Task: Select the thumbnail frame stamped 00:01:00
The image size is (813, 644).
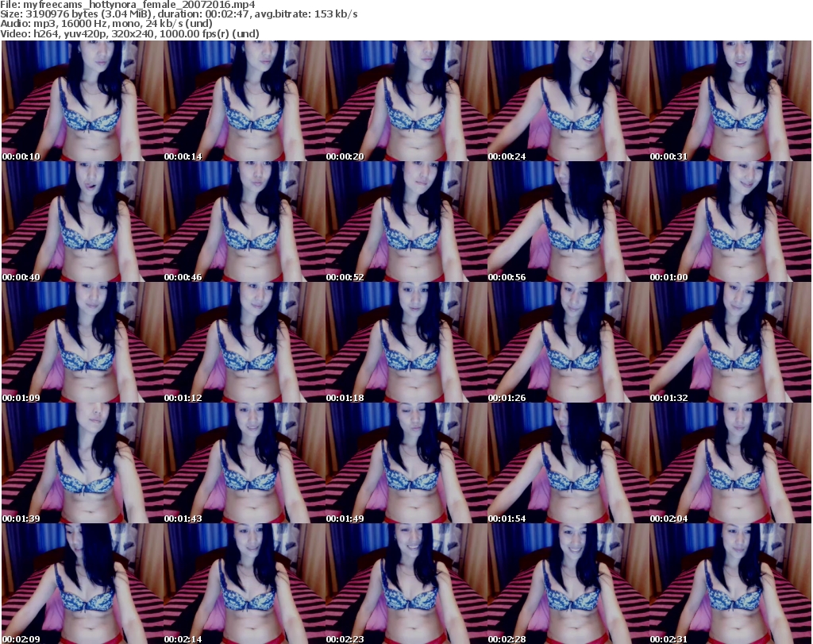Action: 730,222
